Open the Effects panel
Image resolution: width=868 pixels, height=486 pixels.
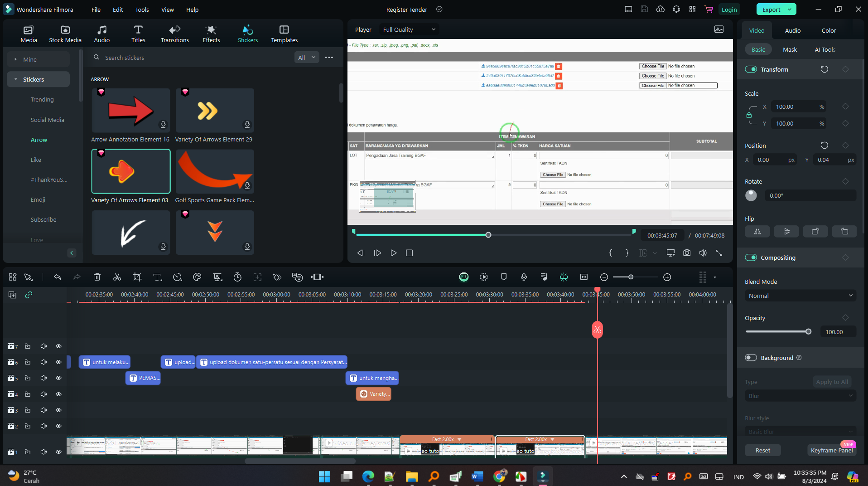pos(211,34)
